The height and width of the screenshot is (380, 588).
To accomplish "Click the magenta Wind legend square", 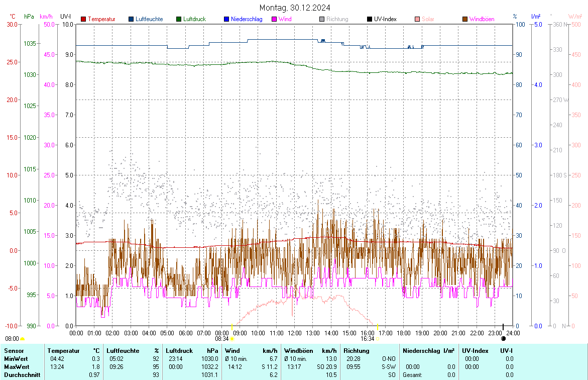I will tap(274, 19).
